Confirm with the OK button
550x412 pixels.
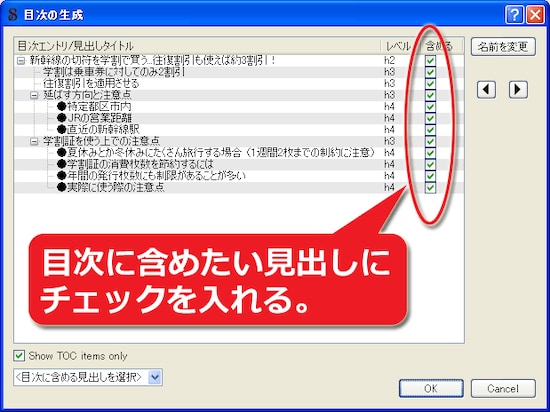[431, 388]
